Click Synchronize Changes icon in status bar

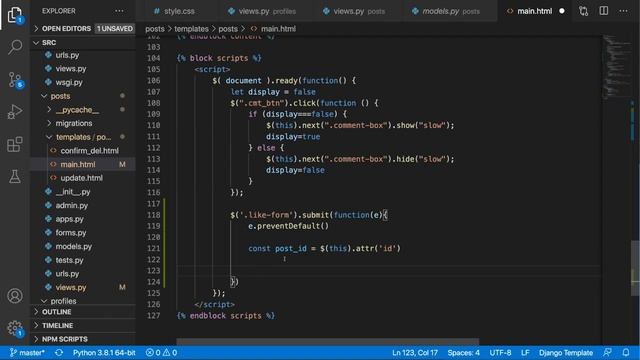[x=59, y=353]
